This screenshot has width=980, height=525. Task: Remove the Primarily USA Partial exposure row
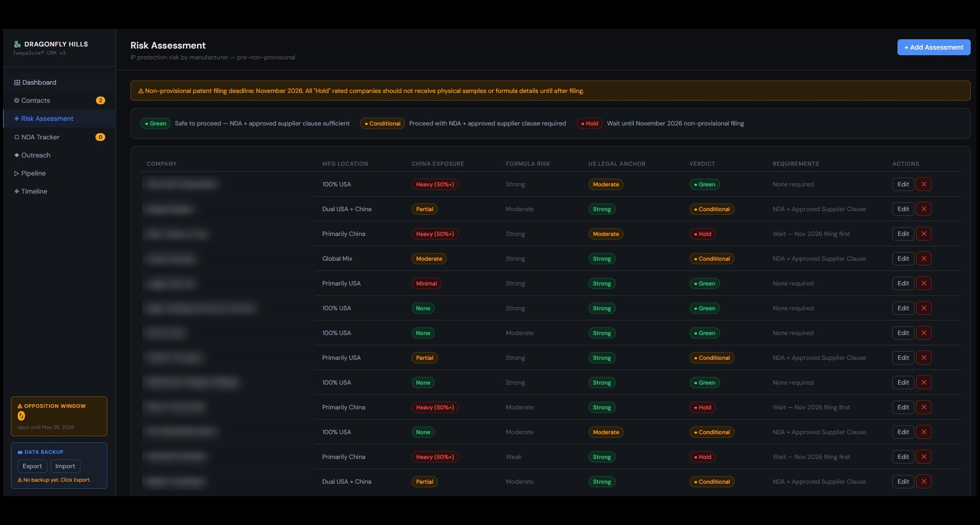coord(923,358)
